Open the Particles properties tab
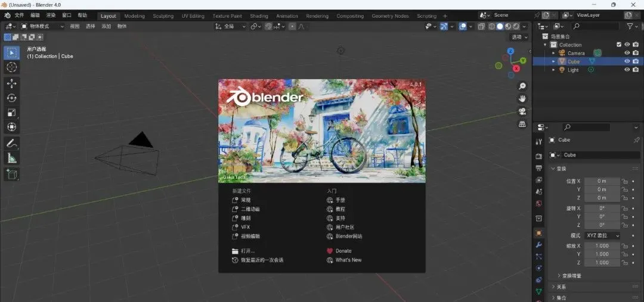This screenshot has height=302, width=644. click(539, 257)
